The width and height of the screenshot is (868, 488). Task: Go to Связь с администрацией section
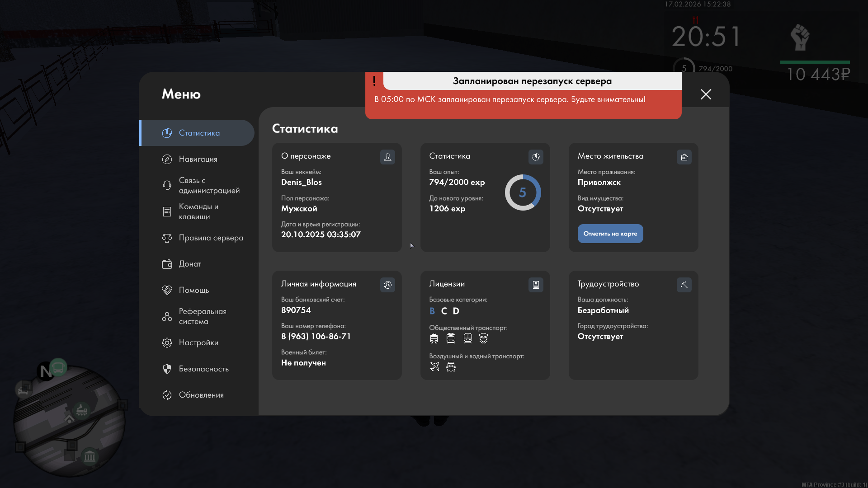click(x=208, y=185)
